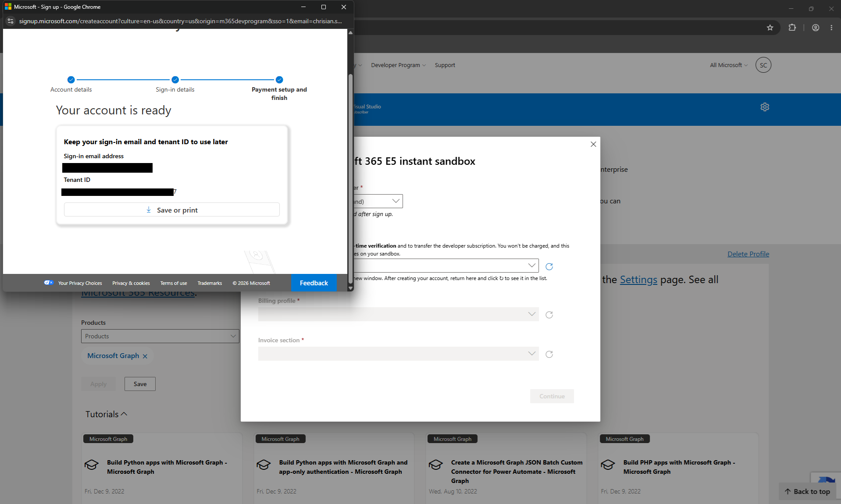The width and height of the screenshot is (841, 504).
Task: Open the Your Privacy Choices link
Action: pos(80,283)
